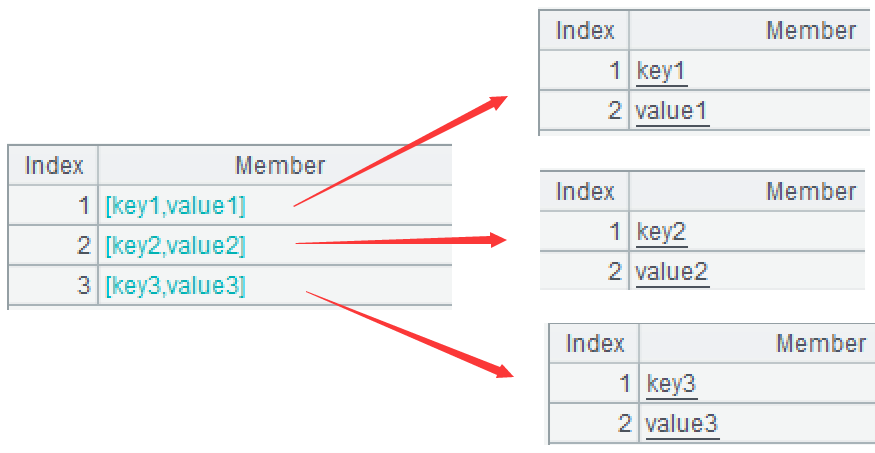Open the [key1,value1] member entry
Screen dimensions: 875x453
tap(175, 206)
